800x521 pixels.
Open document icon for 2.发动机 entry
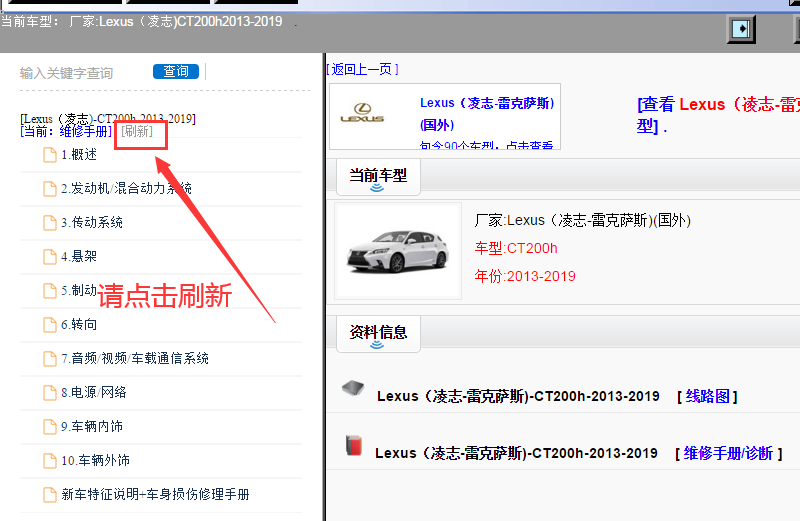pos(50,189)
